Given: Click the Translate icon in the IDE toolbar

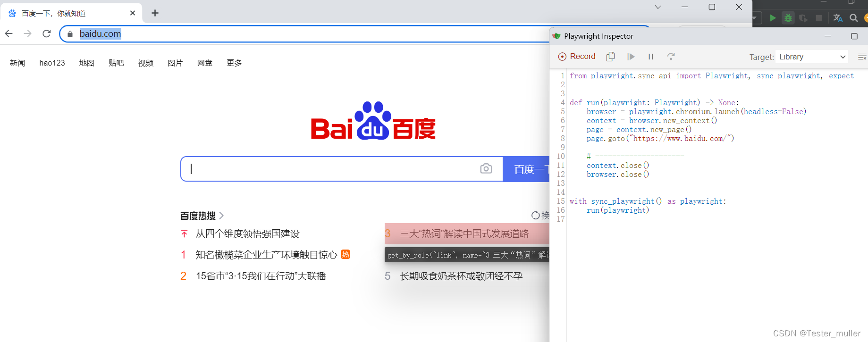Looking at the screenshot, I should coord(838,18).
